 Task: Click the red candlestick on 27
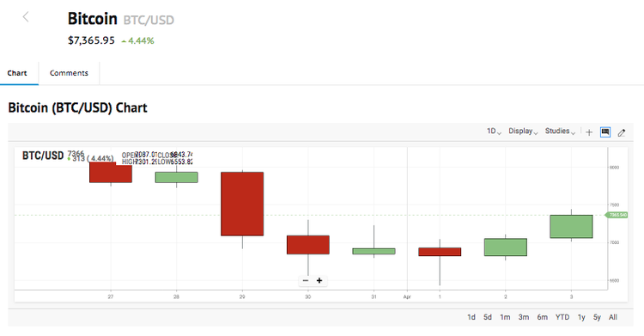(111, 173)
